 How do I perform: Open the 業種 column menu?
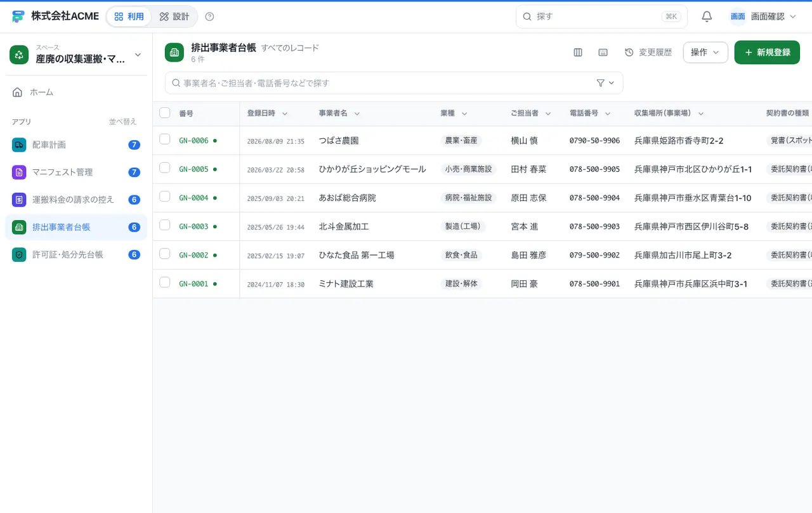coord(464,114)
